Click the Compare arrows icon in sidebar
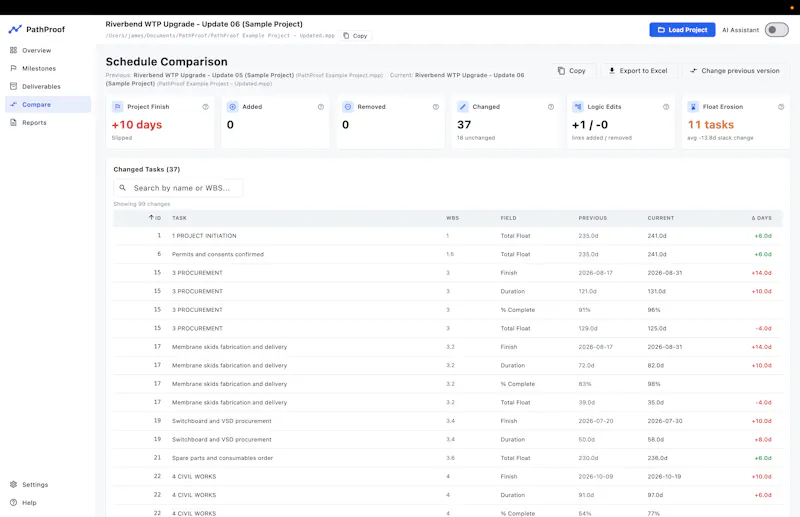Screen dimensions: 800x517 (x=13, y=104)
